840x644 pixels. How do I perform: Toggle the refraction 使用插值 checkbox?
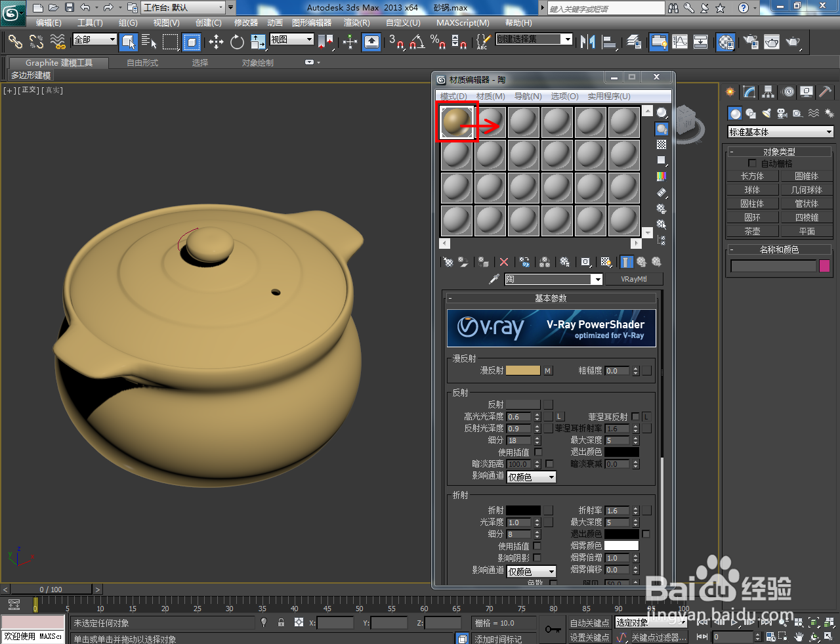click(x=537, y=546)
